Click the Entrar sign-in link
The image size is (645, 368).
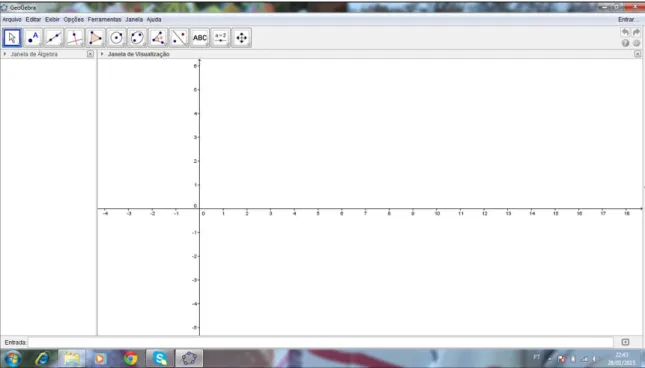click(626, 19)
